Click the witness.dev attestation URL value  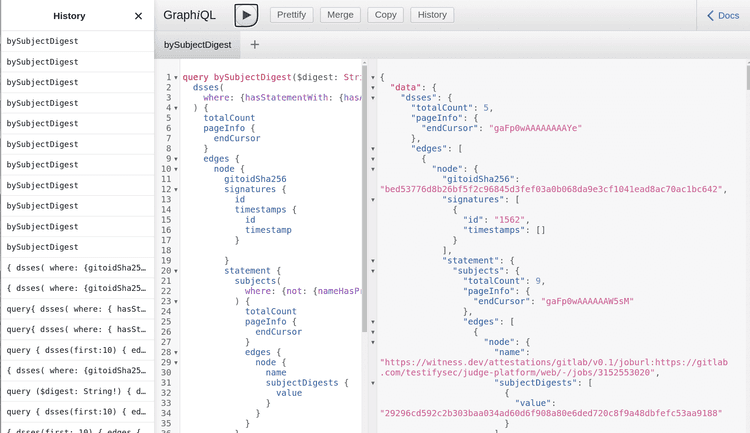(554, 367)
